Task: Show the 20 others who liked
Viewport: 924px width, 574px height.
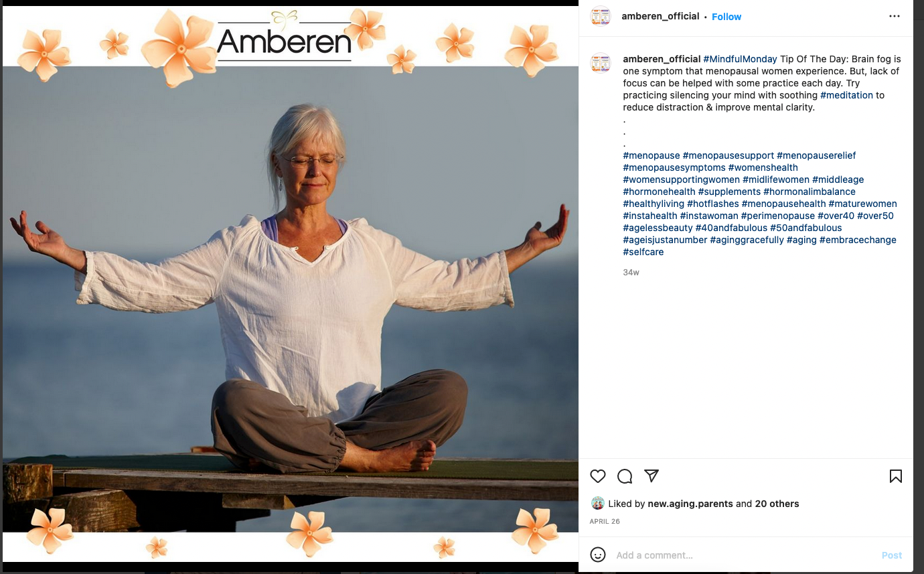Action: click(777, 504)
